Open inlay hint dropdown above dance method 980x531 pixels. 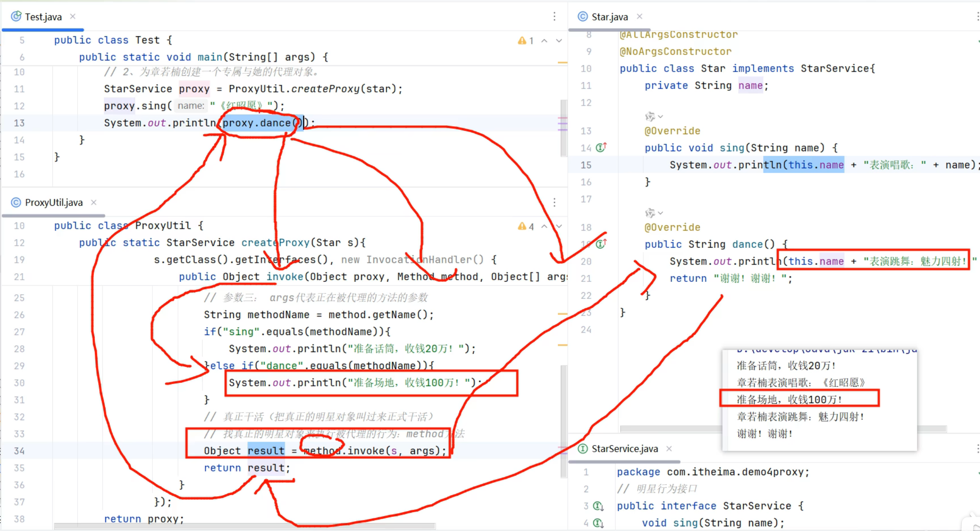654,212
